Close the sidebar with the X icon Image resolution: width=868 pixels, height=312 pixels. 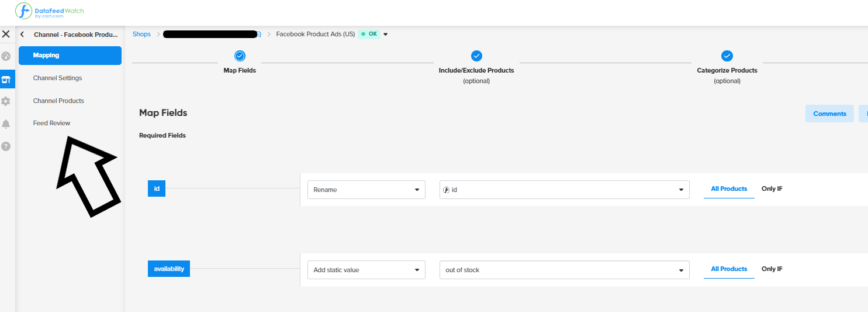click(6, 34)
